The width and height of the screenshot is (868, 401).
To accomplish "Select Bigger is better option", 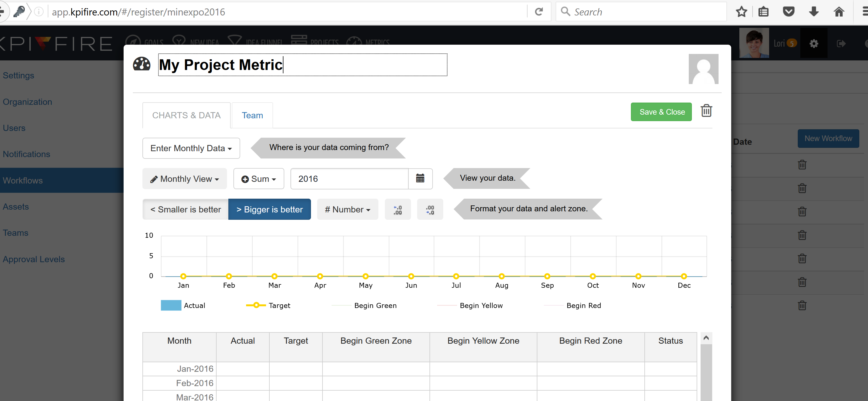I will point(269,209).
